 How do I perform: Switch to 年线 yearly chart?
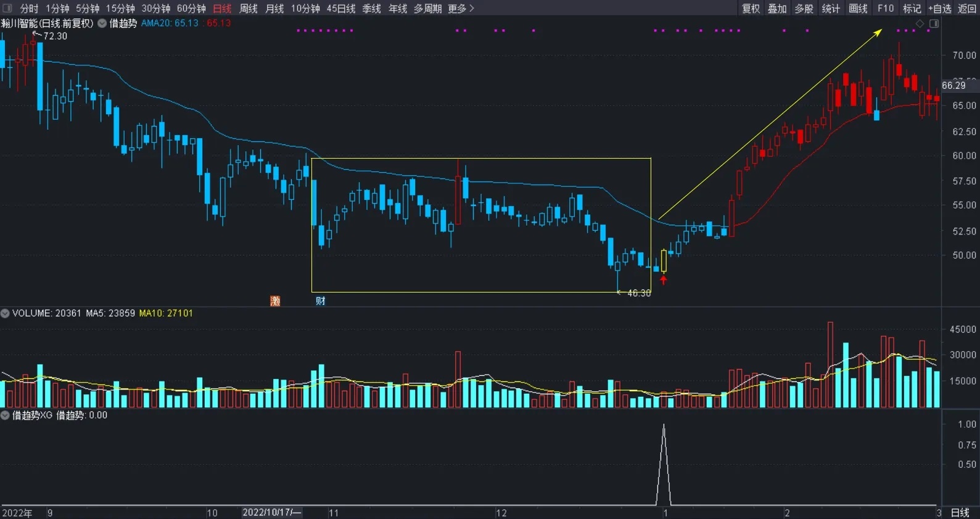click(x=398, y=9)
